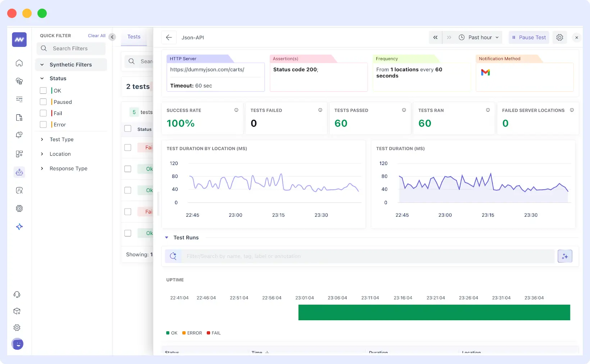590x364 pixels.
Task: Check the OK status filter
Action: (x=43, y=91)
